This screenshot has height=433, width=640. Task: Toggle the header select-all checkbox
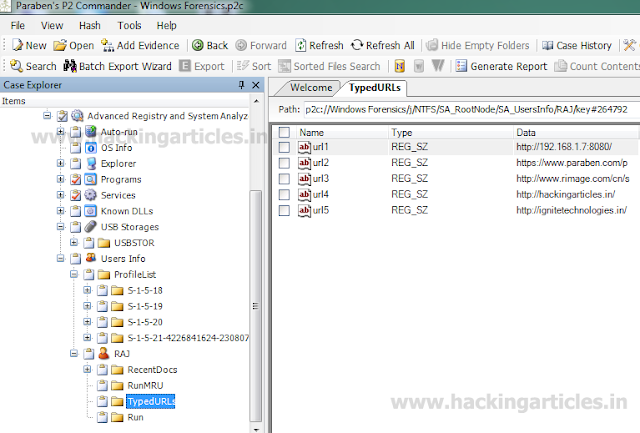coord(284,132)
